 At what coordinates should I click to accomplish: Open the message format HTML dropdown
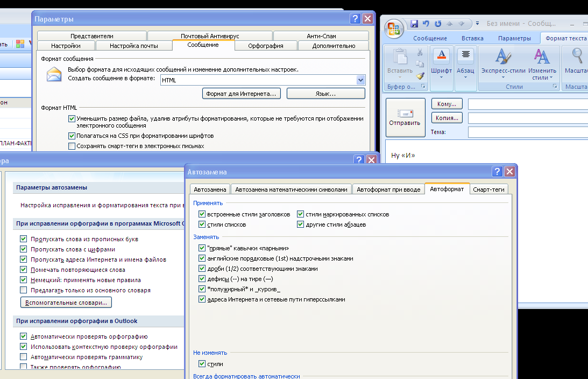(360, 80)
